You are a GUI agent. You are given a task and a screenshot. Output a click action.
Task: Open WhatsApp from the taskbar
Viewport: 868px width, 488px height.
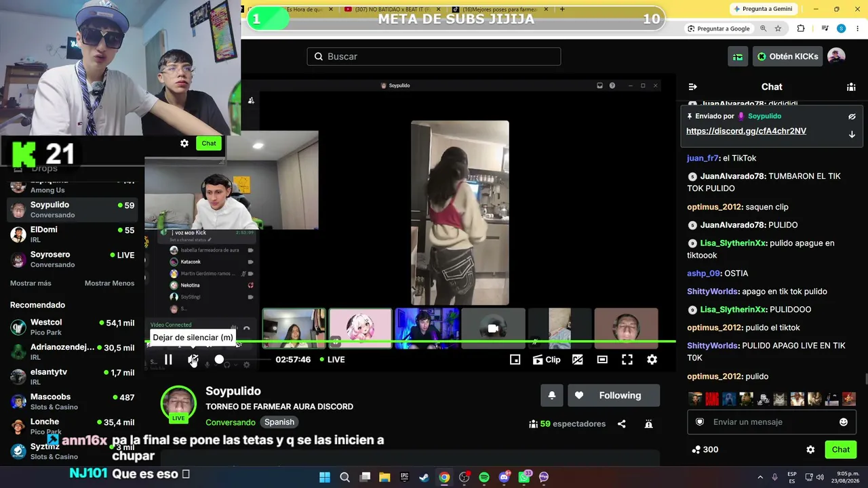click(x=524, y=477)
